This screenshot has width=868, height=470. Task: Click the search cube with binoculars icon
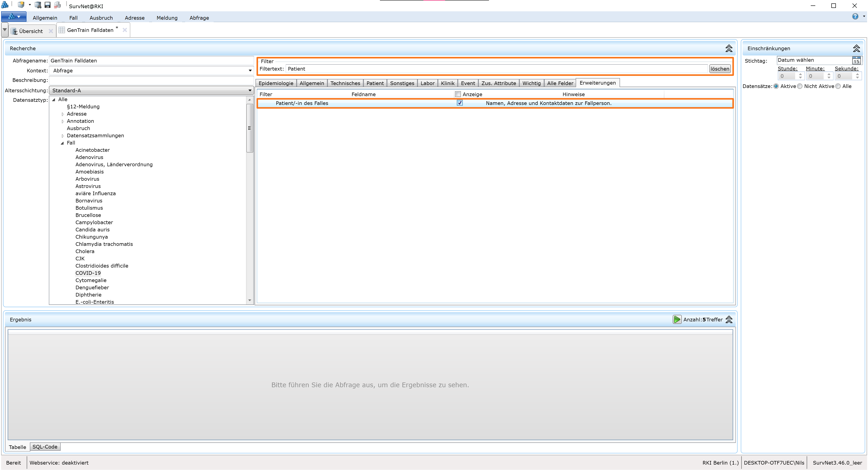pos(38,5)
